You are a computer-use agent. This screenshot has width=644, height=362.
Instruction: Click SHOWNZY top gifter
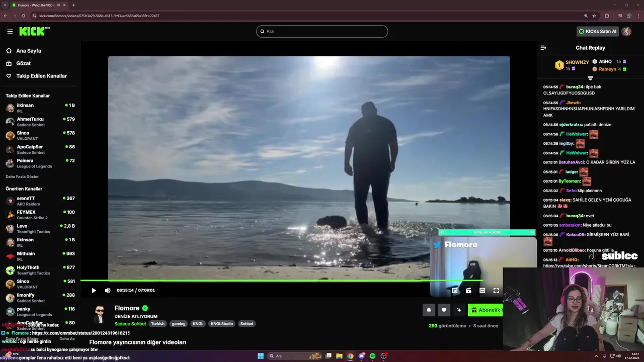pos(577,62)
